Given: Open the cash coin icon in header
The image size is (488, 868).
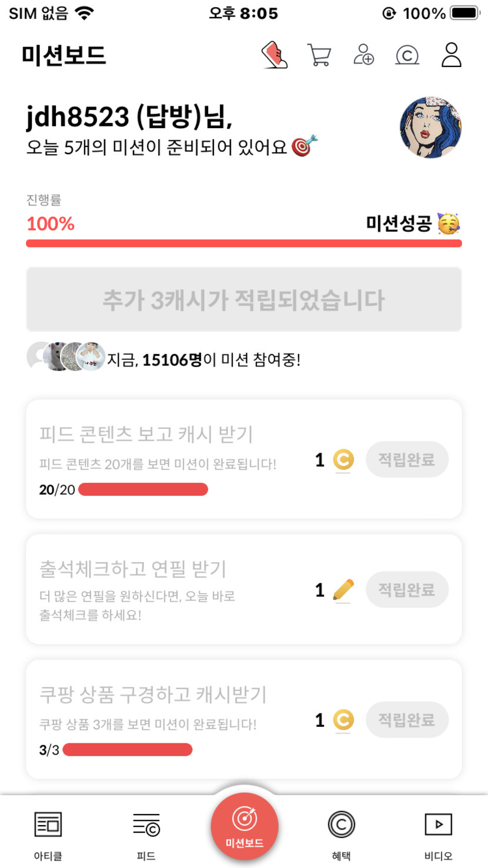Looking at the screenshot, I should [407, 55].
